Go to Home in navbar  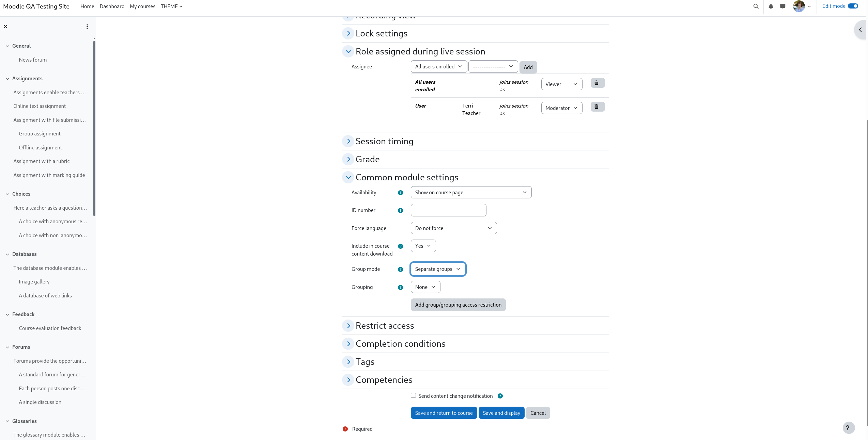point(87,6)
